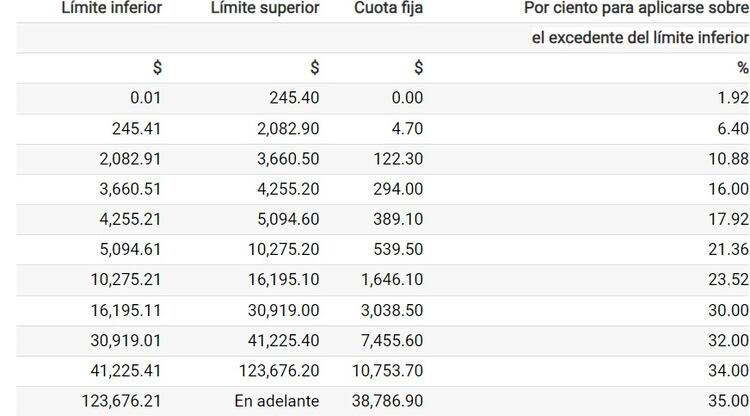Click the upper limit value 123,676.20
Viewport: 750px width, 416px height.
click(x=277, y=371)
